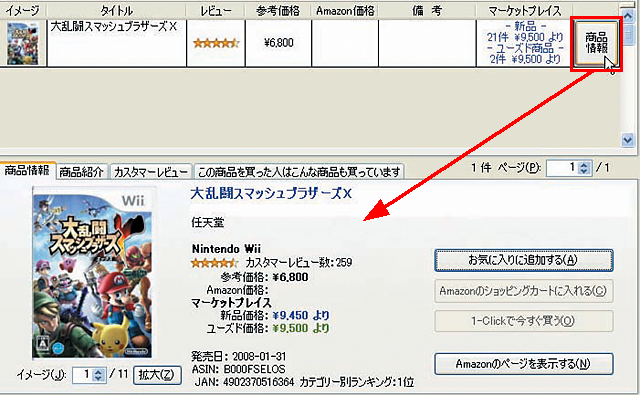Increase the image number with the イメージ stepper up arrow
The width and height of the screenshot is (640, 395).
[x=98, y=371]
